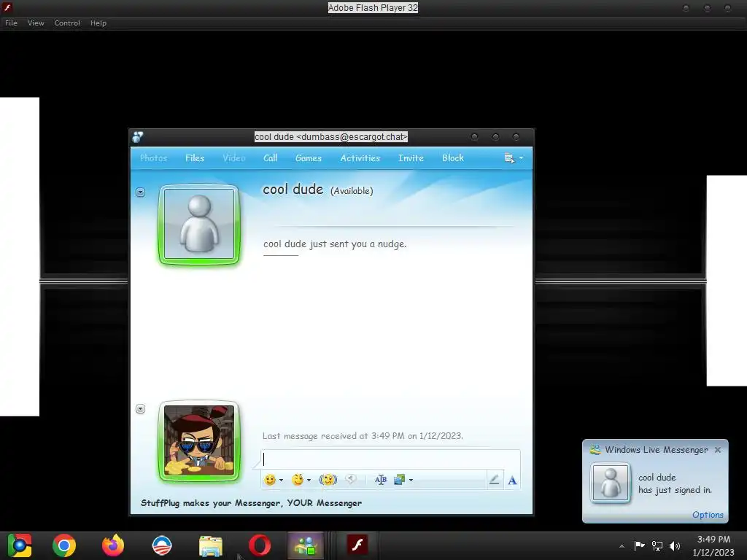Expand the winks dropdown arrow
Viewport: 747px width, 560px height.
309,480
